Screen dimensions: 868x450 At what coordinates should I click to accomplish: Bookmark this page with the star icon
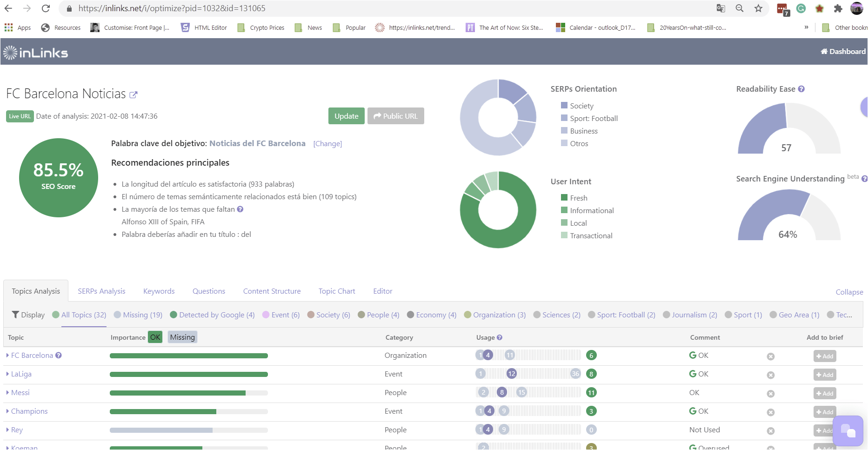(759, 8)
